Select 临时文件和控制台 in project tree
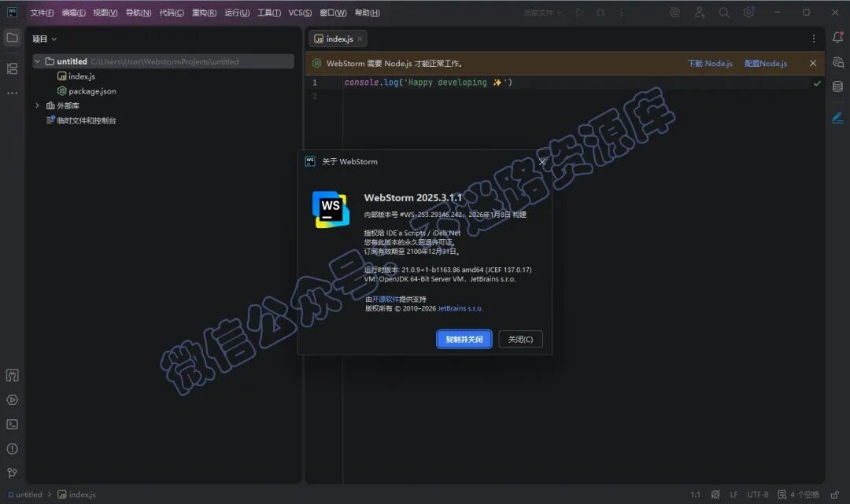850x504 pixels. (81, 120)
